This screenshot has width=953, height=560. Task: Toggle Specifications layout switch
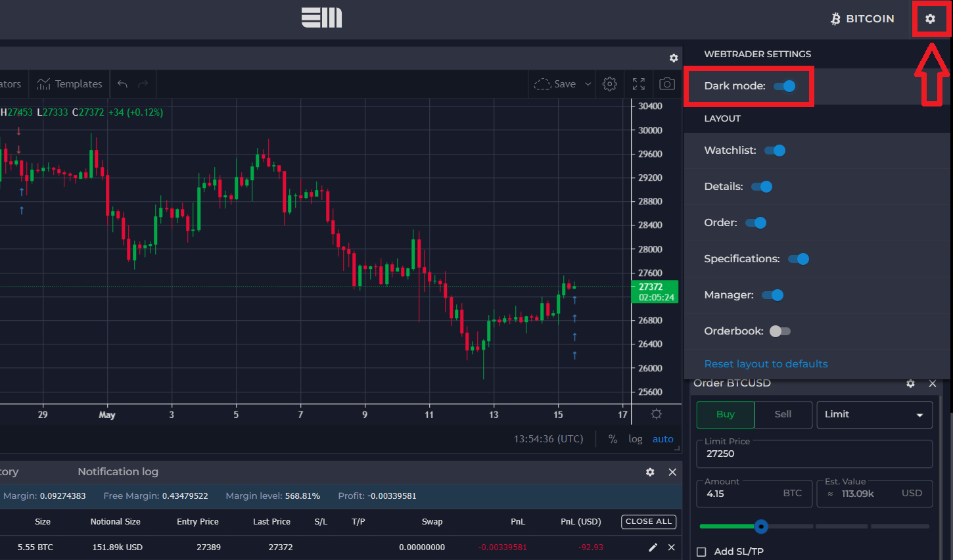(799, 259)
